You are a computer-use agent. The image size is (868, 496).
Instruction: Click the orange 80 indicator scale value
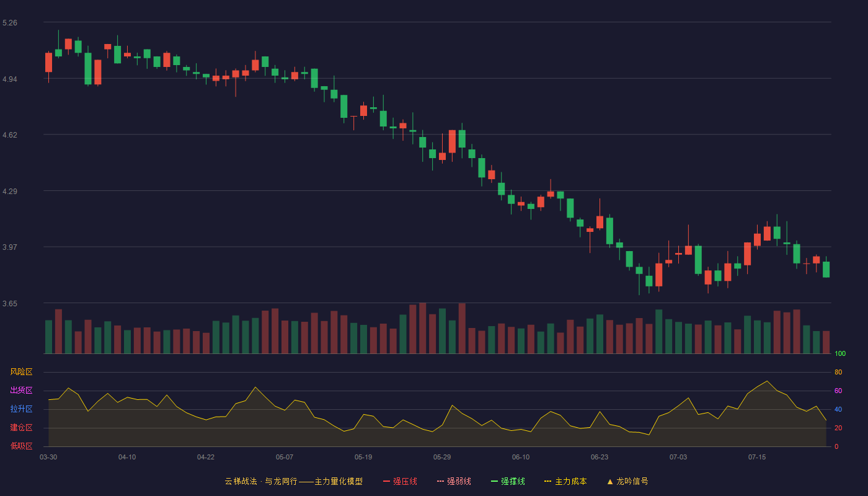(838, 372)
